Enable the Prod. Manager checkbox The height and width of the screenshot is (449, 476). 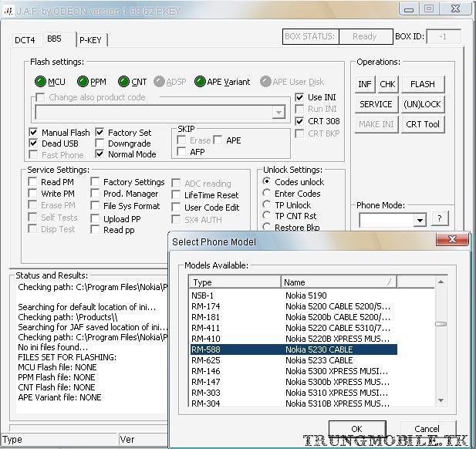tap(95, 194)
